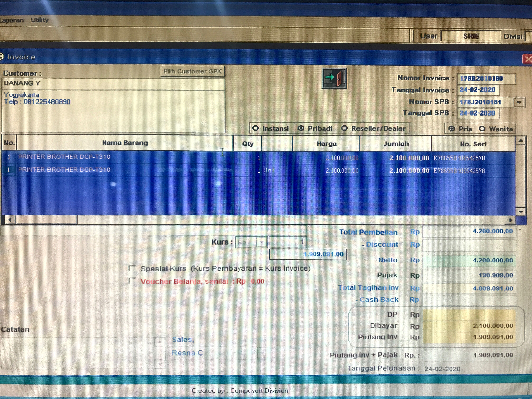532x399 pixels.
Task: Expand the Nomor SPB dropdown
Action: tap(519, 103)
